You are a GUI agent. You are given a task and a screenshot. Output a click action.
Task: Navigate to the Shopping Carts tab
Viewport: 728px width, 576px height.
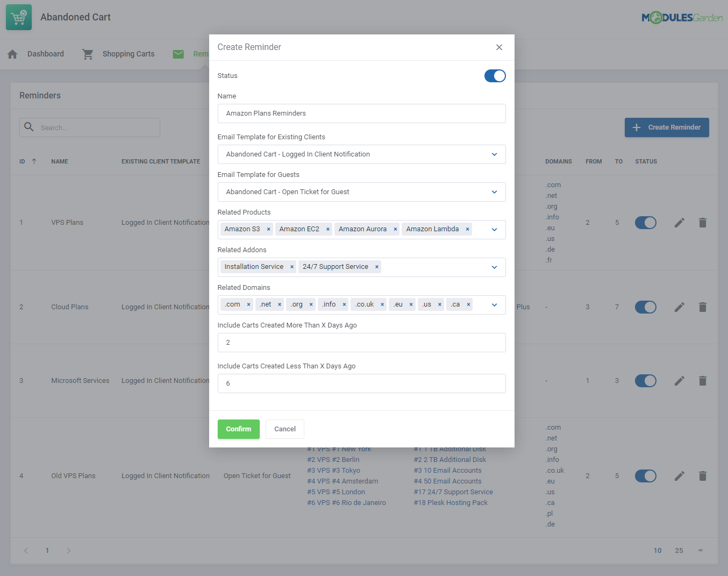point(128,54)
